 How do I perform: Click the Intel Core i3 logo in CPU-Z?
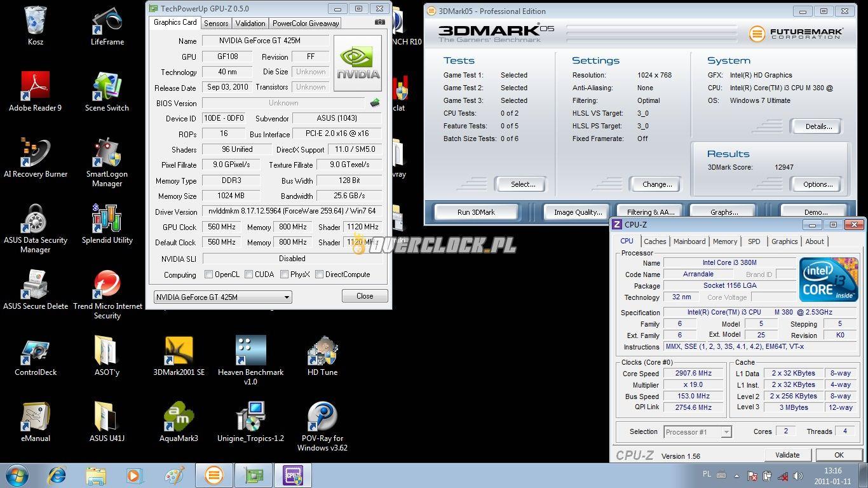coord(829,279)
